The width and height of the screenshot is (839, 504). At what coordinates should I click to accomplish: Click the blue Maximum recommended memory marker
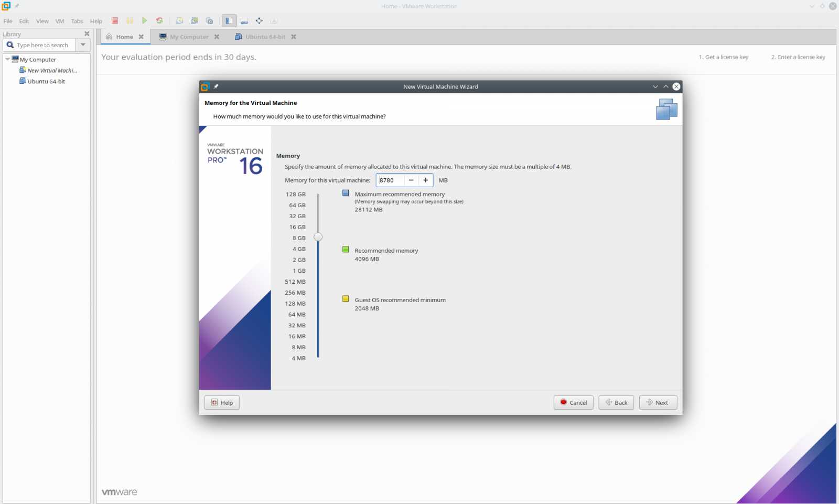coord(346,193)
